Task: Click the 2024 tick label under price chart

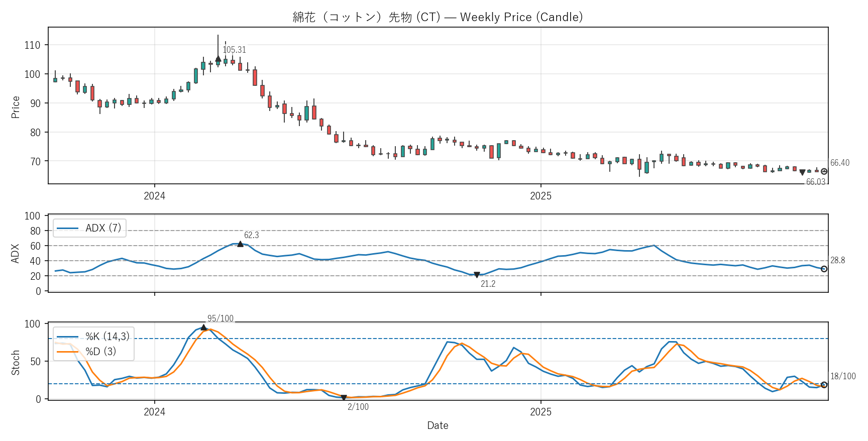Action: (x=154, y=196)
